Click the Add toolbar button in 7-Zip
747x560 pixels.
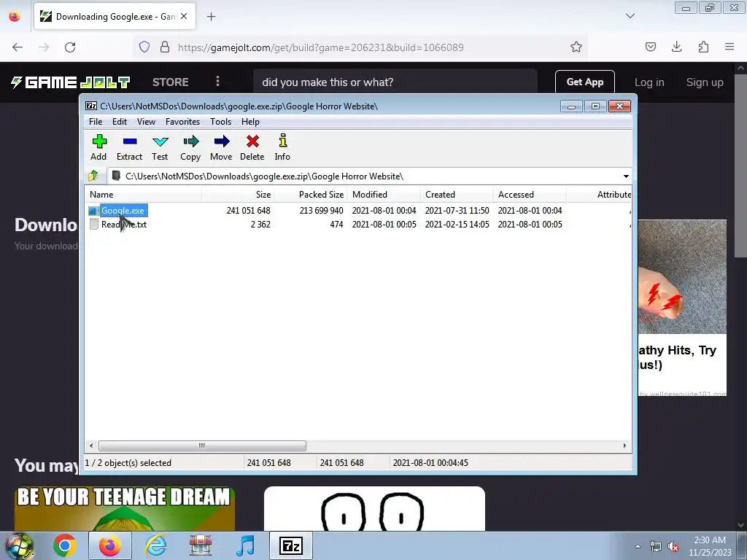[98, 147]
